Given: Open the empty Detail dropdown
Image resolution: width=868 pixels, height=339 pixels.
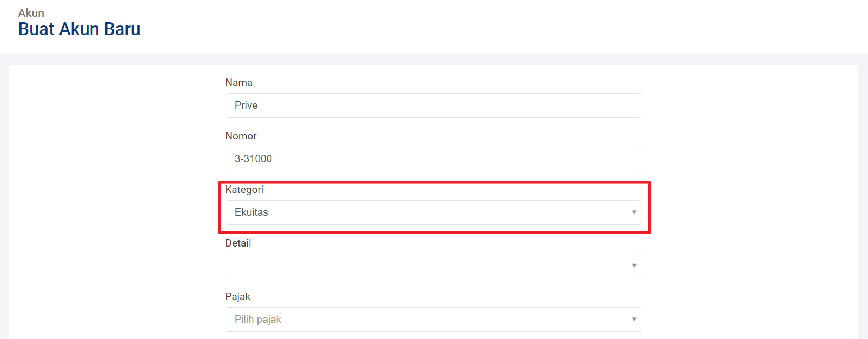Looking at the screenshot, I should (426, 266).
